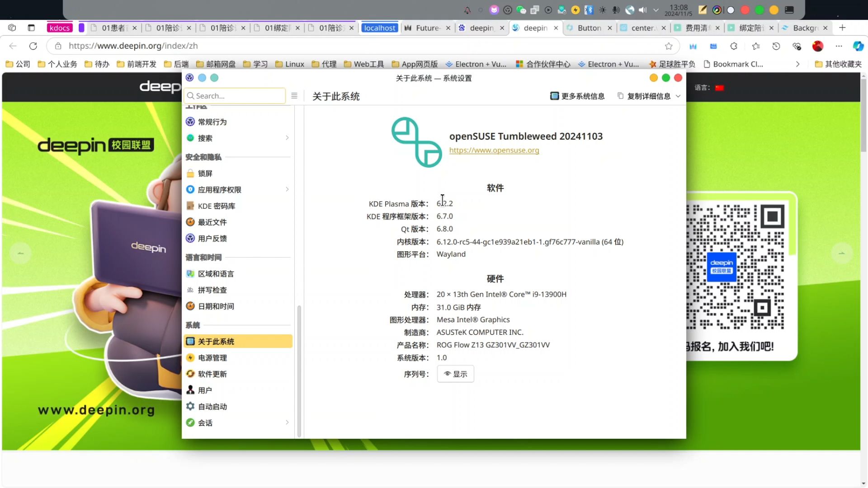Switch to the Backgr tab
The width and height of the screenshot is (868, 488).
click(805, 28)
